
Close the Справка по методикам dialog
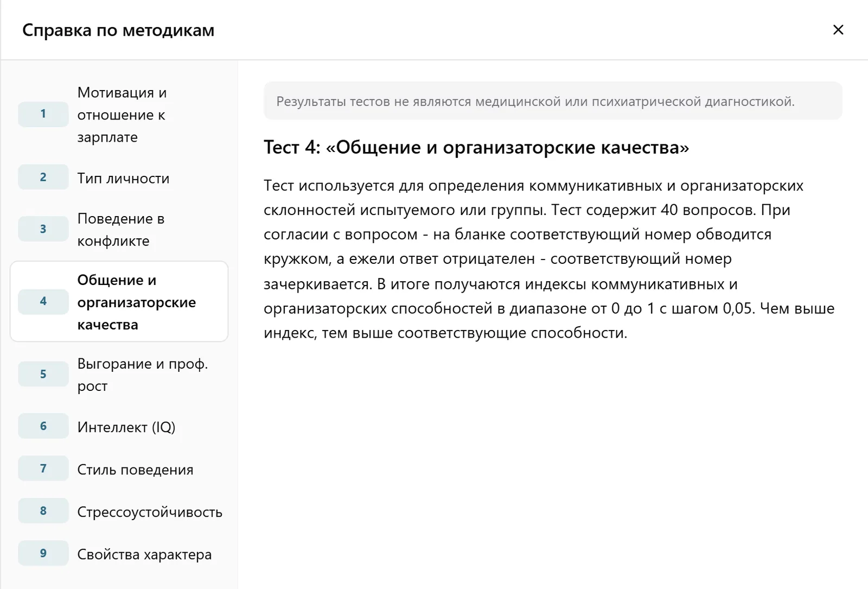[x=838, y=30]
